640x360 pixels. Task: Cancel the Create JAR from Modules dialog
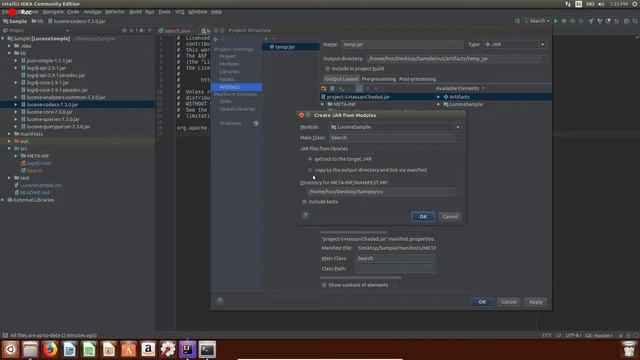tap(450, 217)
